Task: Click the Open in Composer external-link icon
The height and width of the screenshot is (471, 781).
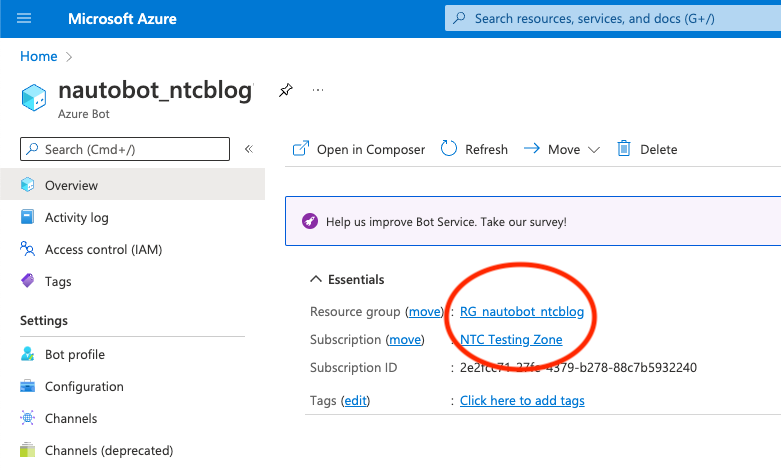Action: [x=301, y=148]
